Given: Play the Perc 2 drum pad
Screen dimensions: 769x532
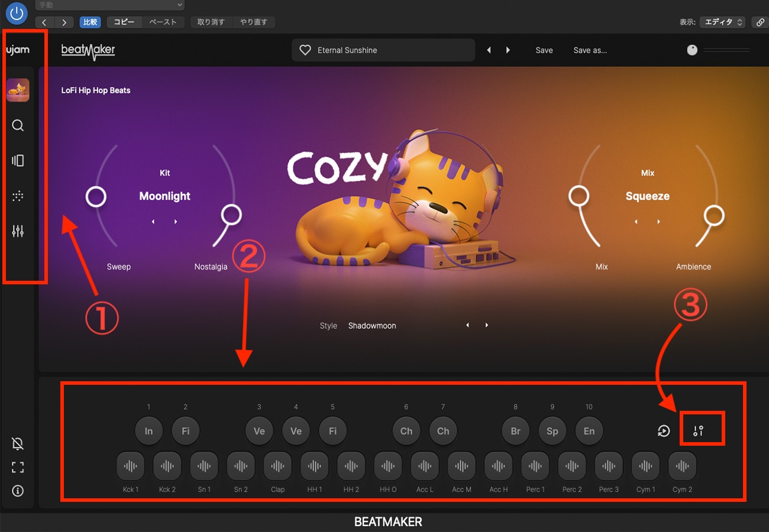Looking at the screenshot, I should (x=572, y=466).
